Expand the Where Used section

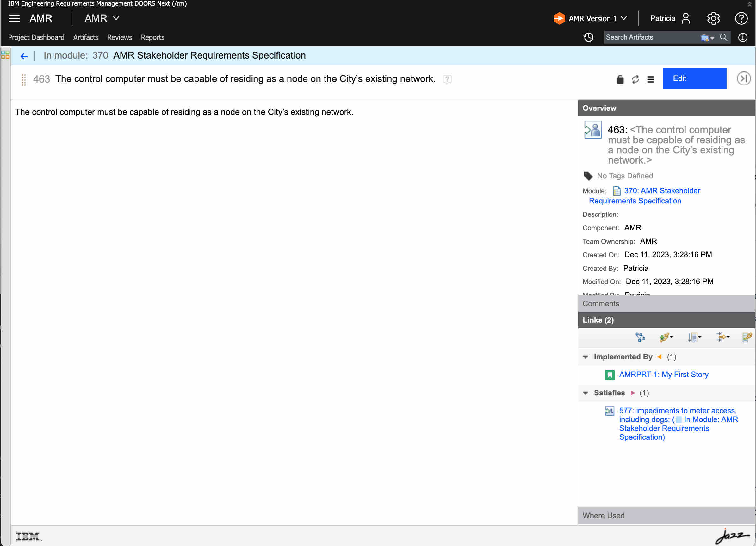(666, 515)
